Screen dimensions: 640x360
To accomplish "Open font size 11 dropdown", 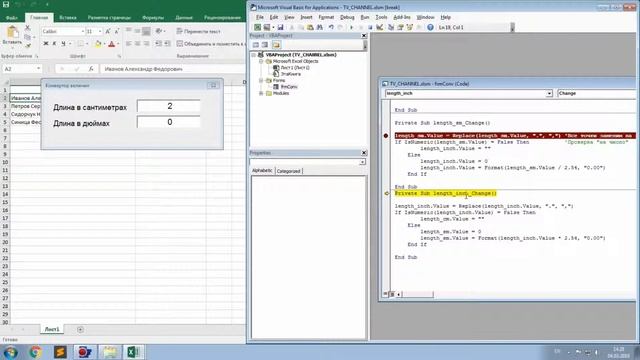I will [x=100, y=31].
